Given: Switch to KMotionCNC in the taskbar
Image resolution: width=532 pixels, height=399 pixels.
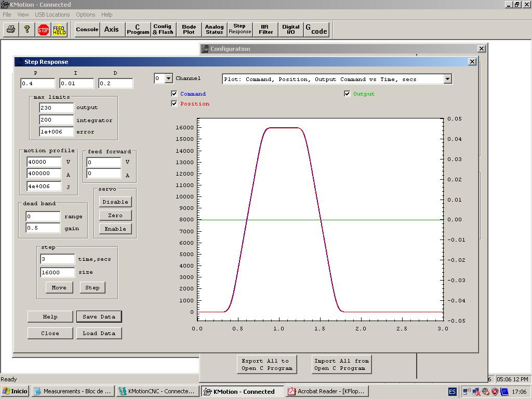Looking at the screenshot, I should tap(157, 391).
